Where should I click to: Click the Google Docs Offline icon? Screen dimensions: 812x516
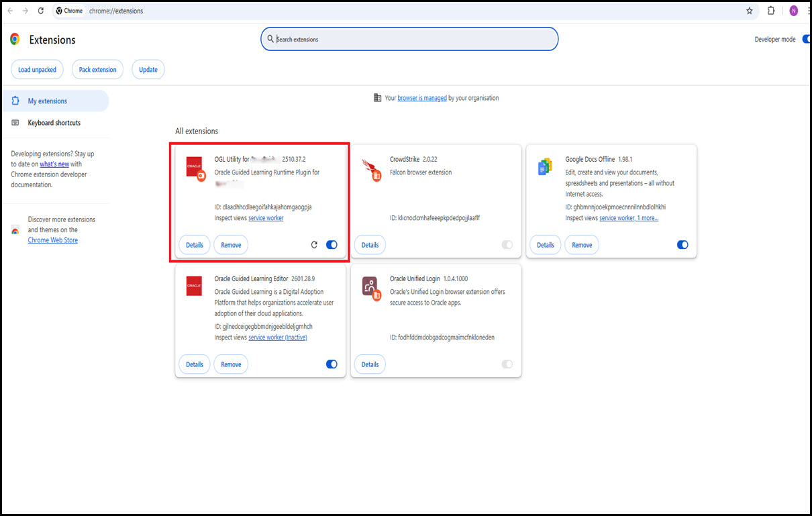pyautogui.click(x=545, y=166)
